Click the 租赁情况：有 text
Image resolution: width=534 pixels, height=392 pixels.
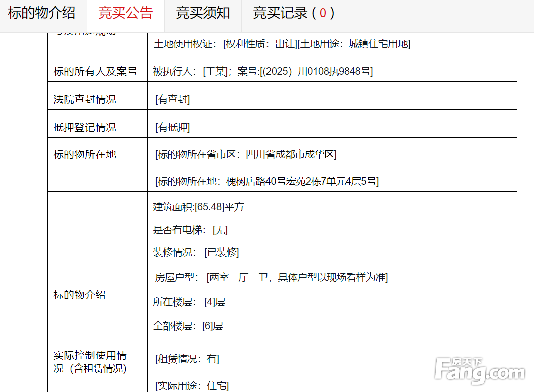[x=187, y=359]
